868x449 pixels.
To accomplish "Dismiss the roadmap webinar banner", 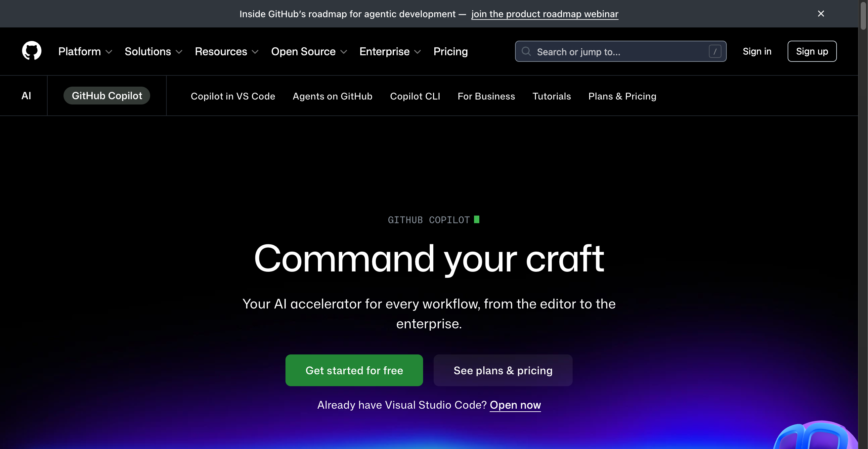I will click(821, 14).
